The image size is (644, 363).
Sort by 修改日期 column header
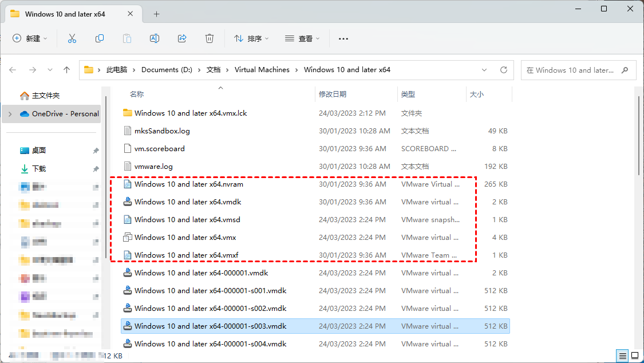(333, 94)
